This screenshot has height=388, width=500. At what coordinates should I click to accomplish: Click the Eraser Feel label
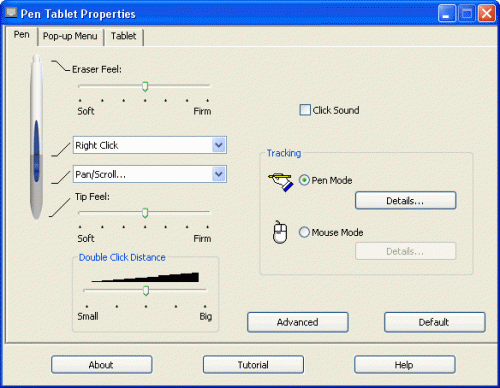(97, 69)
